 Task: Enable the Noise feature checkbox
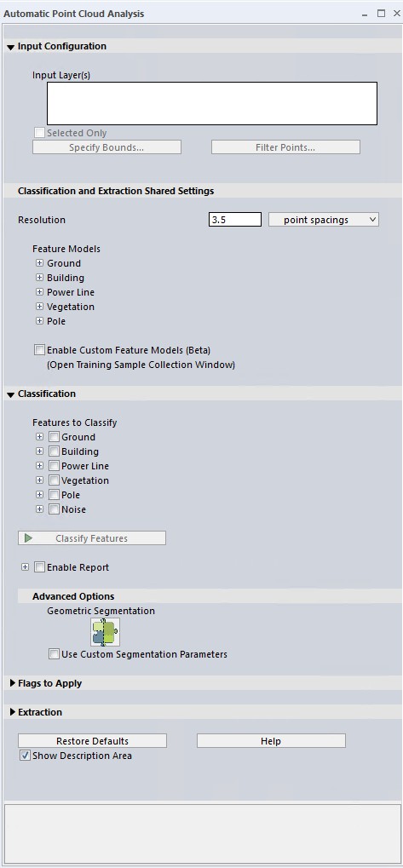pyautogui.click(x=55, y=509)
